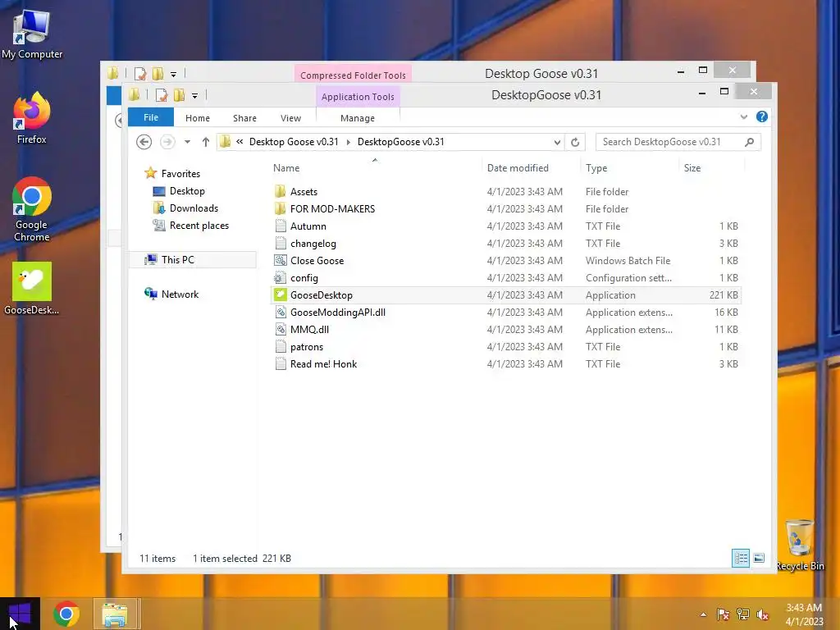Open Chrome from the taskbar
The image size is (840, 630).
[66, 614]
